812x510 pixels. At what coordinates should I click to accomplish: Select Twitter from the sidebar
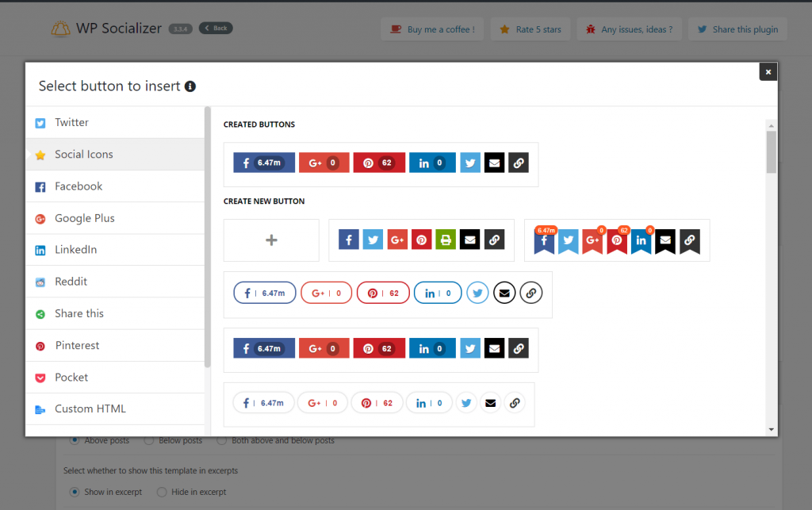pyautogui.click(x=71, y=122)
